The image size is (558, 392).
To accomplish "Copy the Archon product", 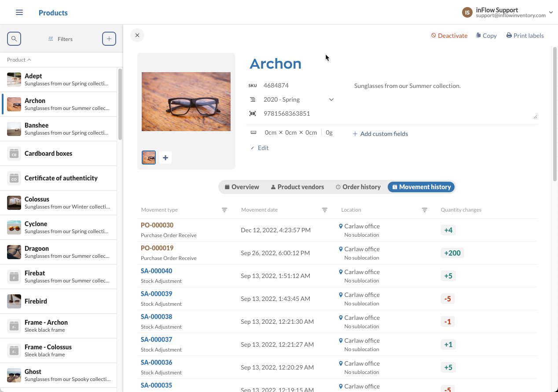I will [486, 35].
